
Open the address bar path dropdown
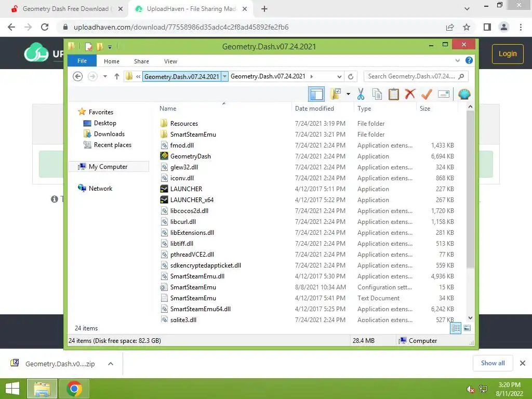coord(224,76)
